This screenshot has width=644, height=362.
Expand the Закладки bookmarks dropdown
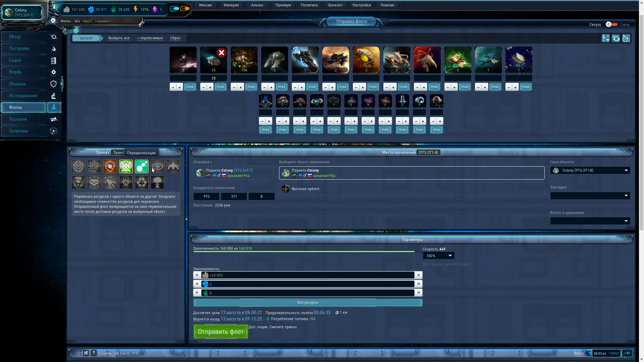(x=590, y=196)
